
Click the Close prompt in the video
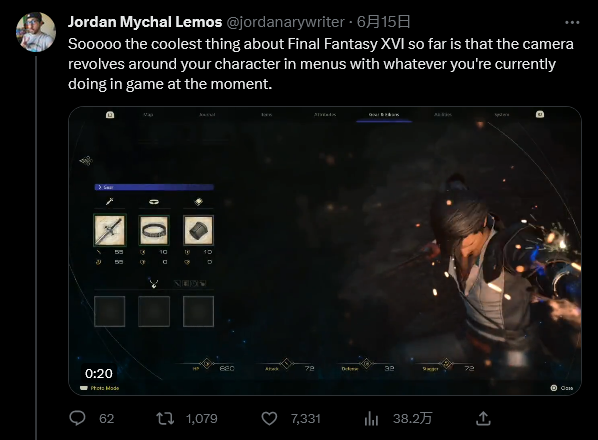562,388
